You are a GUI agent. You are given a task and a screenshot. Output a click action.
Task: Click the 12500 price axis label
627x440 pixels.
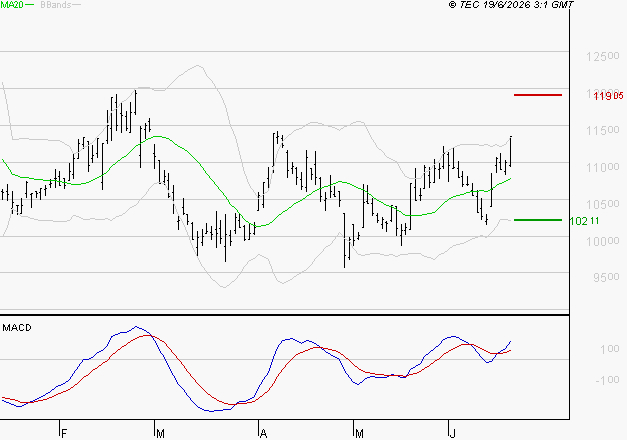click(x=603, y=56)
